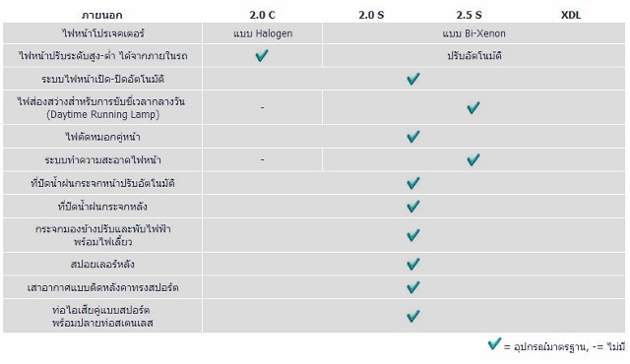Viewport: 630px width, 364px height.
Task: Click the ภายนอก section header
Action: tap(102, 16)
